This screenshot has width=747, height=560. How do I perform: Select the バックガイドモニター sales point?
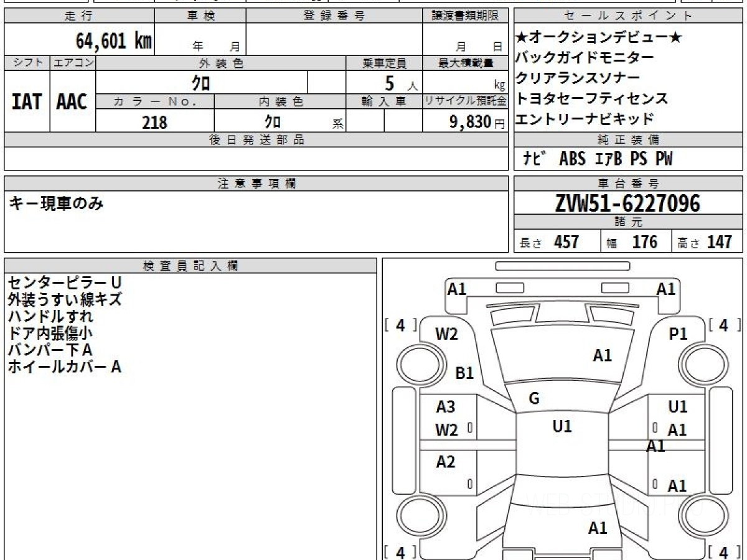[585, 58]
